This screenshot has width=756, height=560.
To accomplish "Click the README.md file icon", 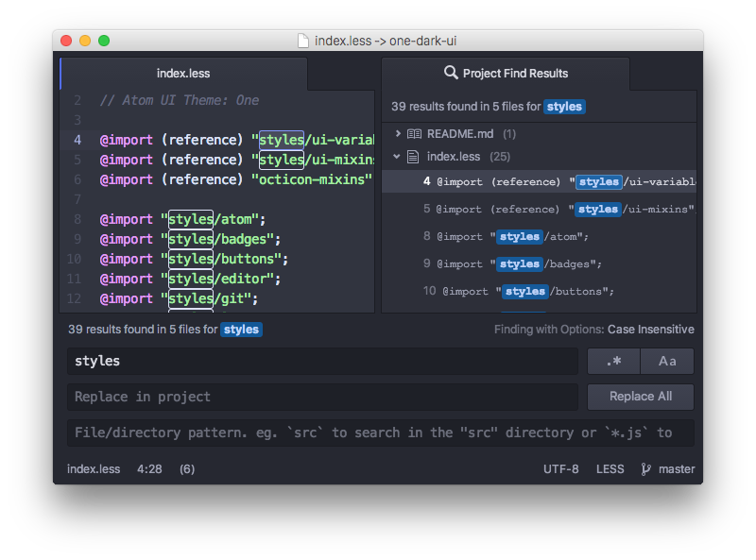I will click(x=413, y=134).
